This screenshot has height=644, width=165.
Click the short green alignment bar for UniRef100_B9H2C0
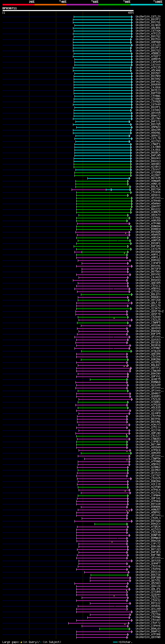(111, 524)
